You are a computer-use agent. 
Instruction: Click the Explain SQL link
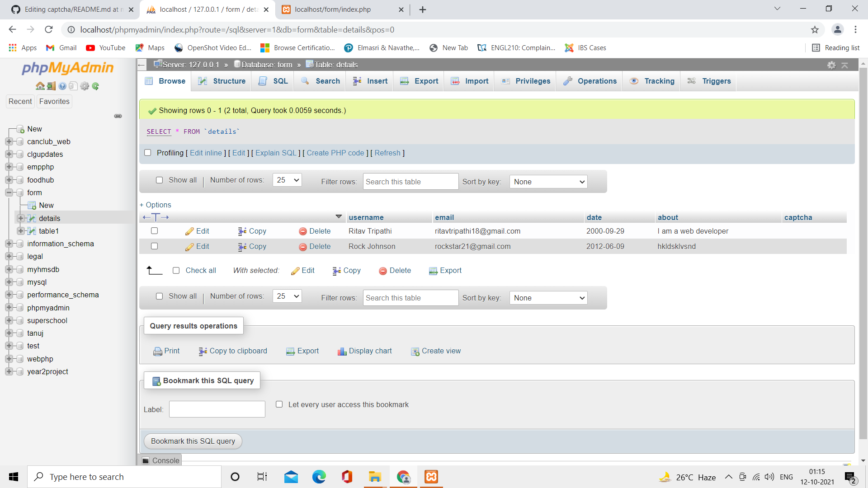[x=276, y=153]
